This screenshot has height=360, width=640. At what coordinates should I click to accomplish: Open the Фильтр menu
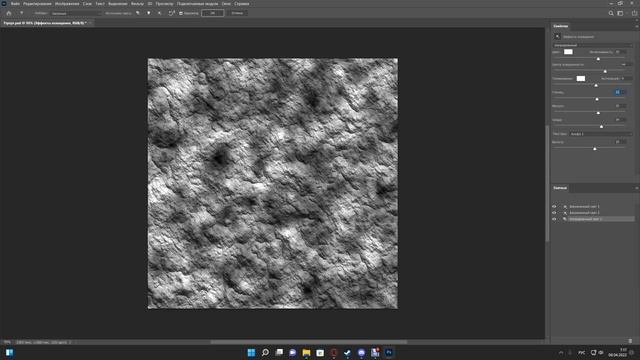pos(137,4)
